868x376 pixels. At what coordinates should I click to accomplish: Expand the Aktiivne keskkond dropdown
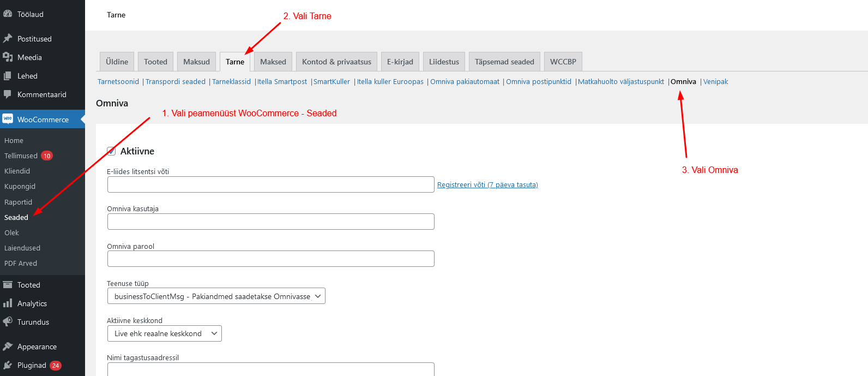pyautogui.click(x=164, y=333)
